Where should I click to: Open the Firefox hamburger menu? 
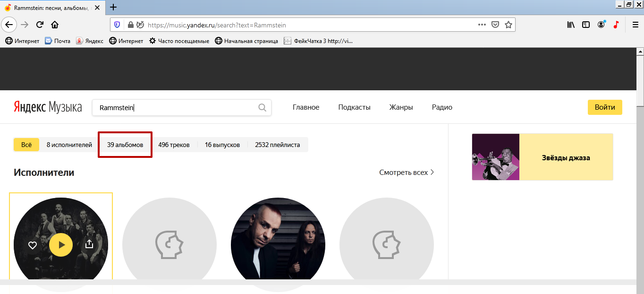635,25
